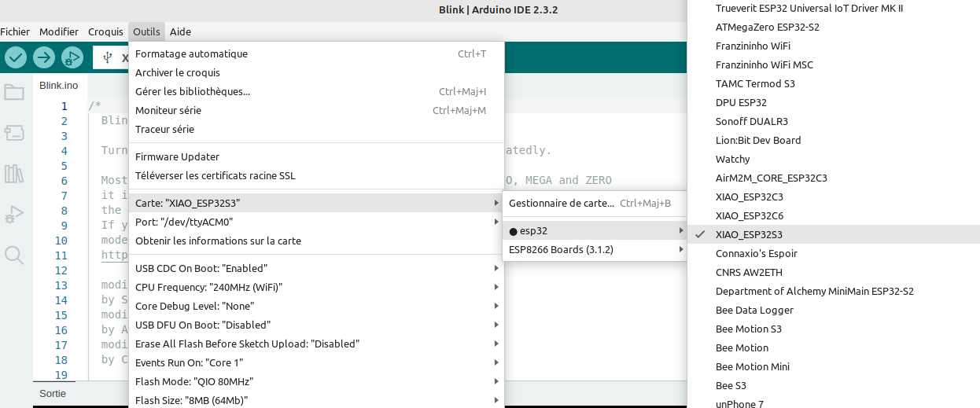Click the Upload arrow icon
Screen dimensions: 980x408
click(44, 57)
